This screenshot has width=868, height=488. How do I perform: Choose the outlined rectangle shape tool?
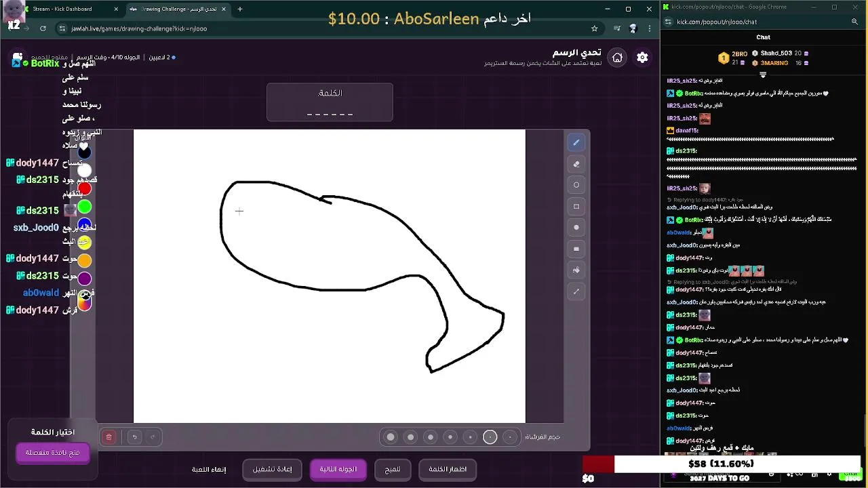pyautogui.click(x=576, y=207)
